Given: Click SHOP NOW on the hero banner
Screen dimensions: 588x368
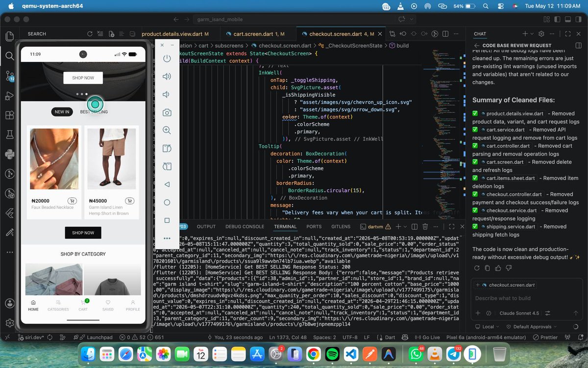Looking at the screenshot, I should click(x=83, y=78).
